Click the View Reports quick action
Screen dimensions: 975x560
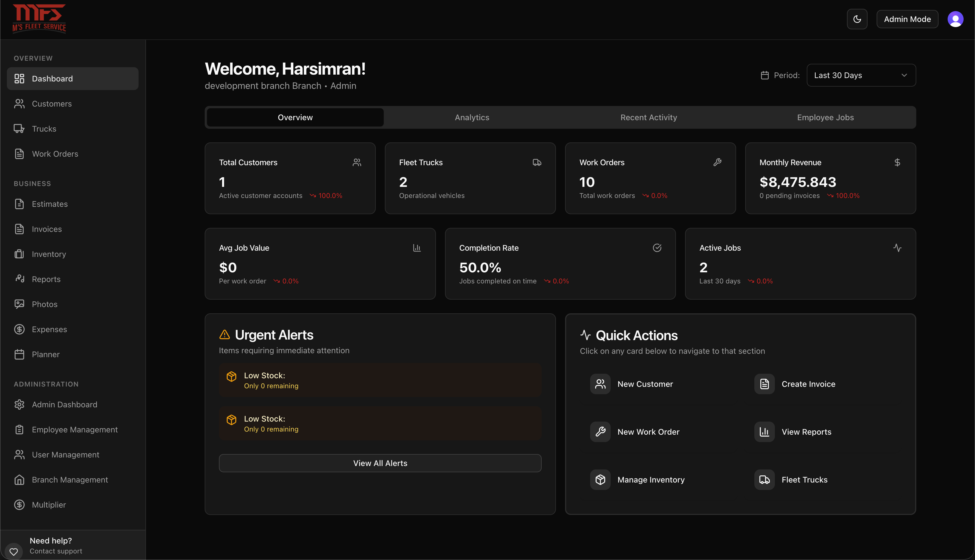tap(822, 432)
